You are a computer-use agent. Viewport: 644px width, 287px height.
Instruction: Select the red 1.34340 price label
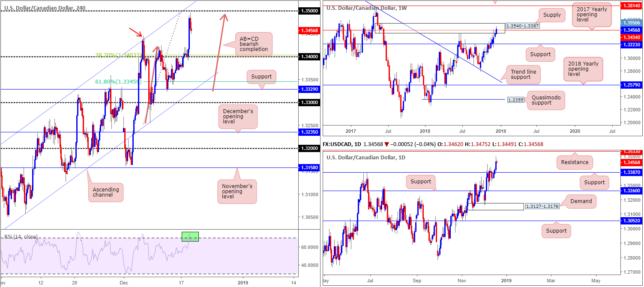coord(631,37)
